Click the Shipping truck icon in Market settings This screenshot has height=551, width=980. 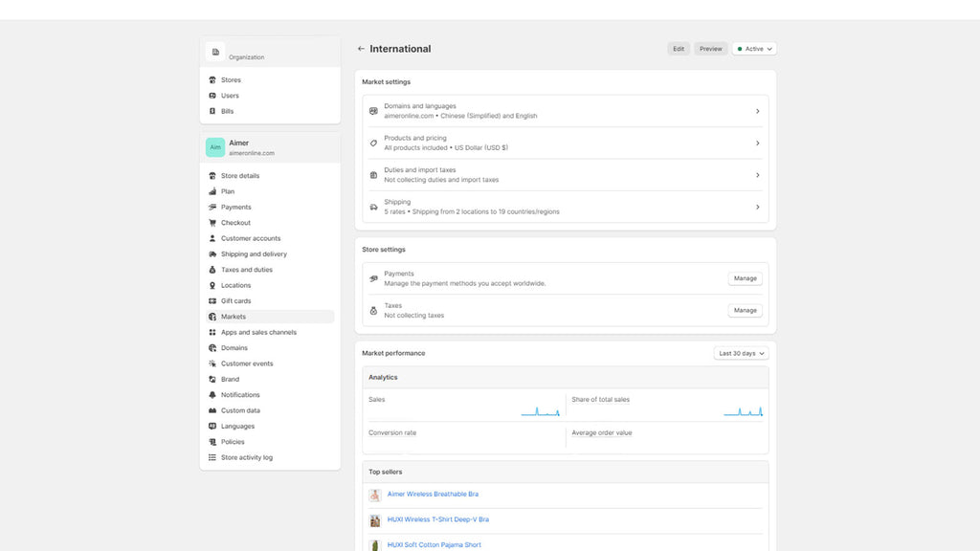[x=373, y=207]
